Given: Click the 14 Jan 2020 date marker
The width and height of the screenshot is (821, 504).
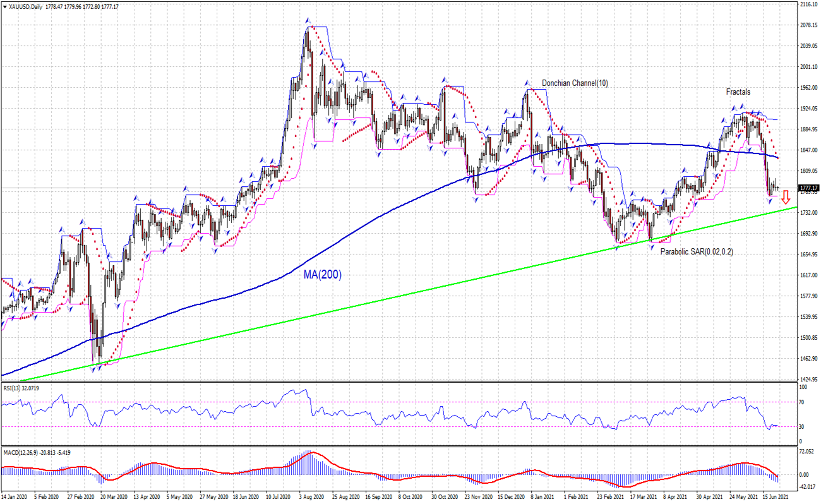Looking at the screenshot, I should 15,498.
